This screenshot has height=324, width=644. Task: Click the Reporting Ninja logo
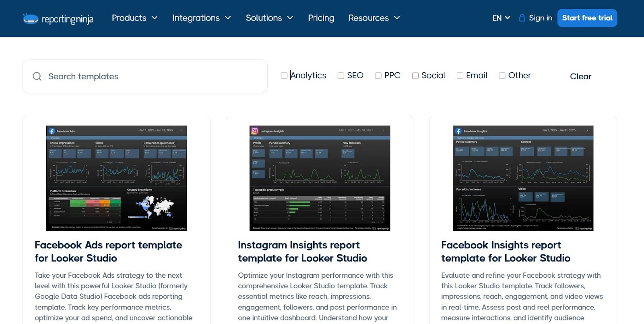pyautogui.click(x=58, y=18)
